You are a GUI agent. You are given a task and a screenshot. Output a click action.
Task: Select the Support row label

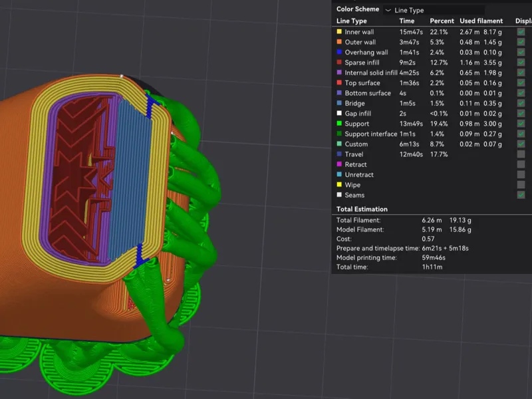click(357, 124)
